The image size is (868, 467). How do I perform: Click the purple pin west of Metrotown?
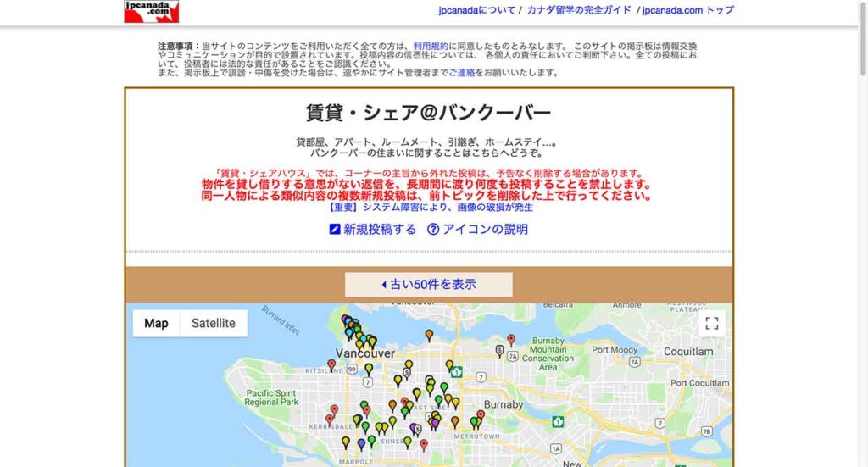pyautogui.click(x=436, y=422)
